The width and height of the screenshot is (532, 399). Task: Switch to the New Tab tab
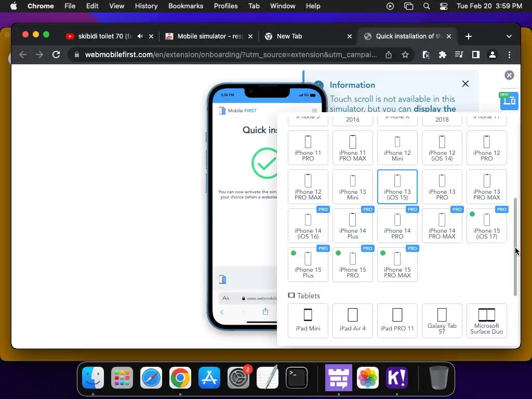click(x=289, y=36)
